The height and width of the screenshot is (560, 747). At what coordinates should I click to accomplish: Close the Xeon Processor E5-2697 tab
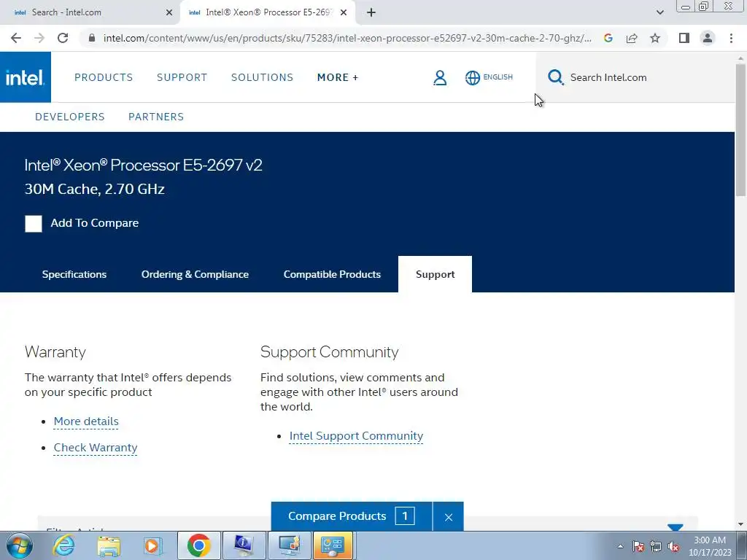344,12
